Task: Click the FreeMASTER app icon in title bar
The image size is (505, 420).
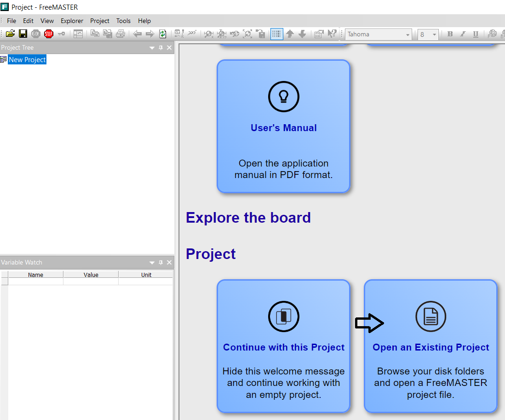Action: click(5, 7)
